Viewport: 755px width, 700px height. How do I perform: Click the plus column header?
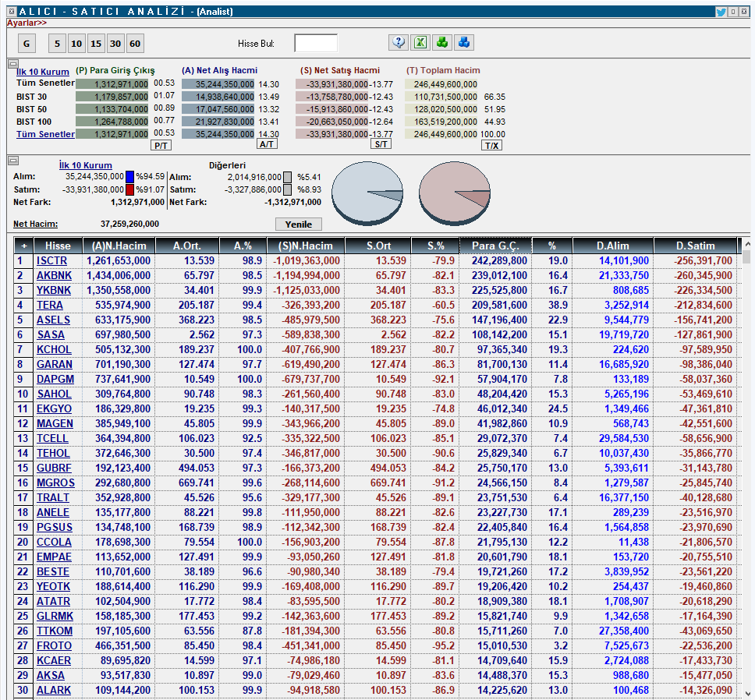click(23, 246)
